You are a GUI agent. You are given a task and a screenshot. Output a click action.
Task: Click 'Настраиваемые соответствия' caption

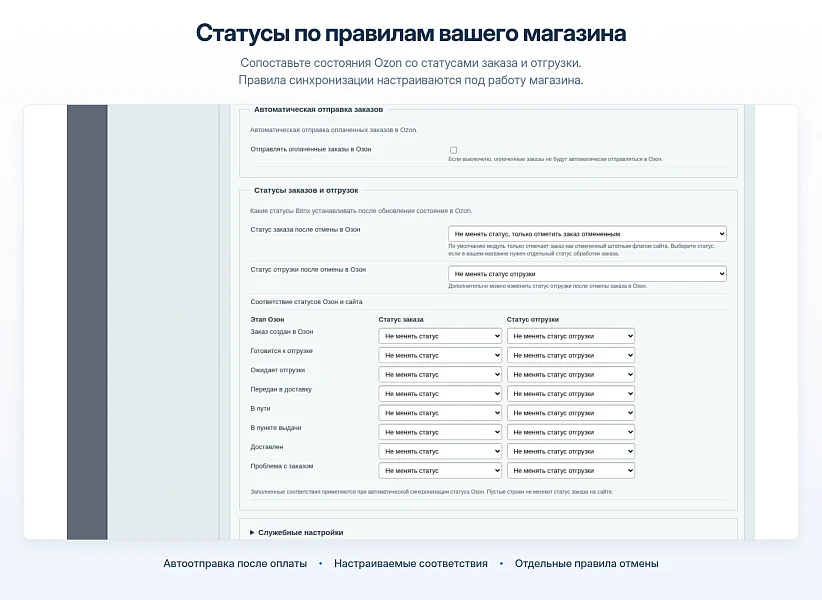410,563
